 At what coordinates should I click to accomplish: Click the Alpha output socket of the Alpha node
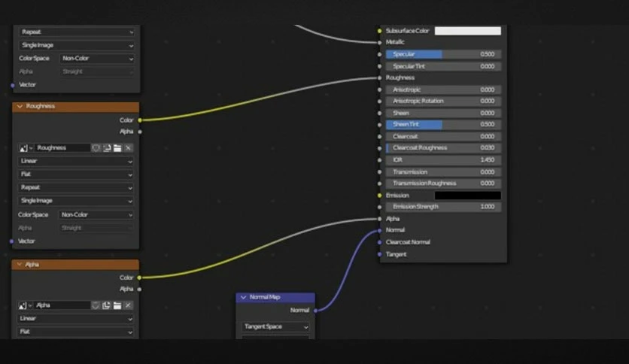coord(139,289)
